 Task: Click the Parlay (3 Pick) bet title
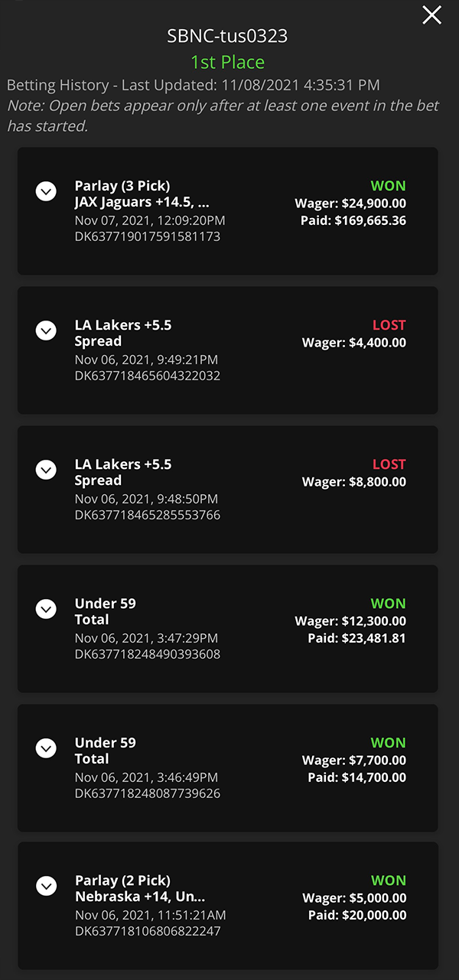[122, 186]
